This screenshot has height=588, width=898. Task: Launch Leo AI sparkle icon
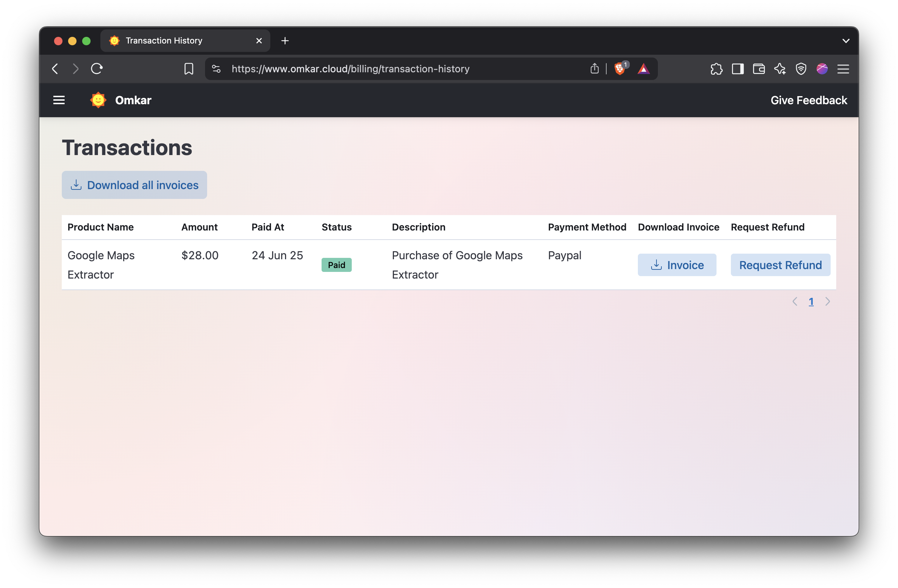pyautogui.click(x=780, y=69)
